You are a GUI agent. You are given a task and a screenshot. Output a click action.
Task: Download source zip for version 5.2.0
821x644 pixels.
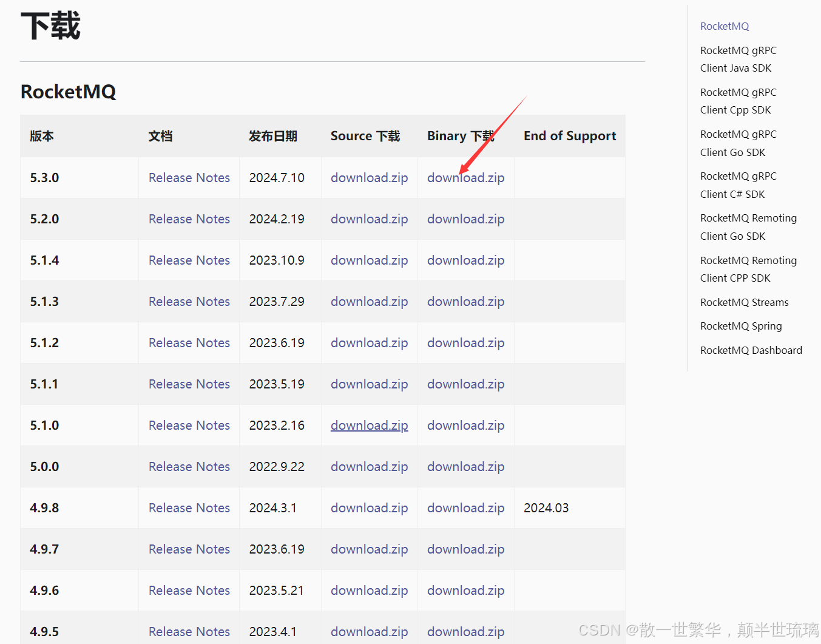[369, 219]
